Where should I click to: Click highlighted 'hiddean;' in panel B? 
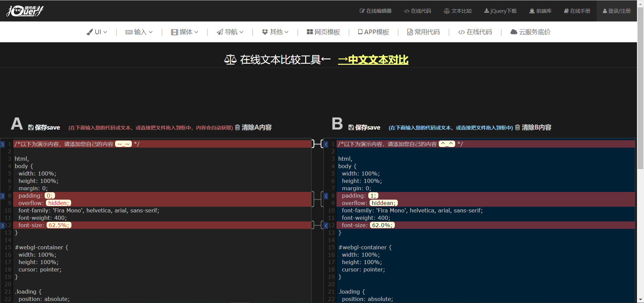click(x=384, y=203)
